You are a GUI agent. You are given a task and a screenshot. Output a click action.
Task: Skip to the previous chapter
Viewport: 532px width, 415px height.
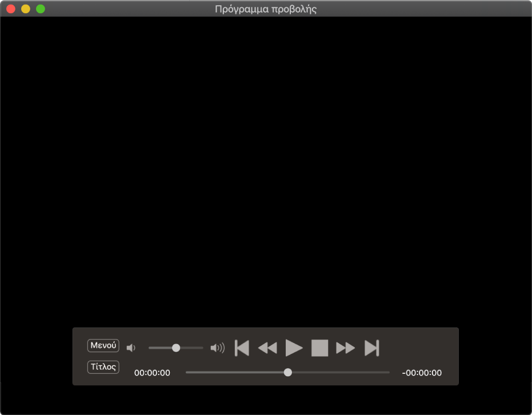tap(242, 348)
